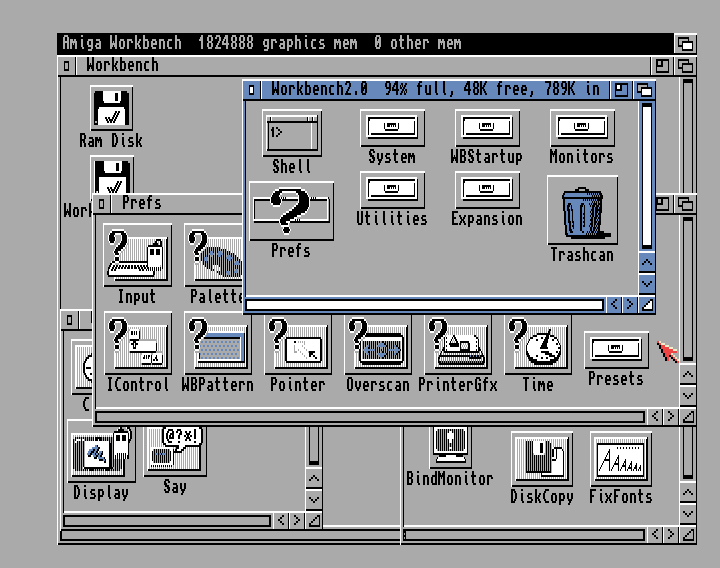Open the Presets drawer

615,350
